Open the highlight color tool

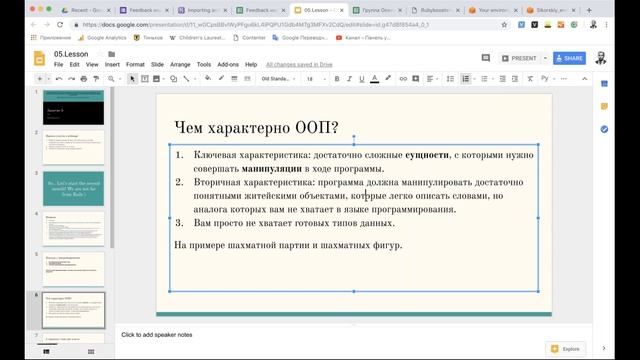pyautogui.click(x=388, y=78)
